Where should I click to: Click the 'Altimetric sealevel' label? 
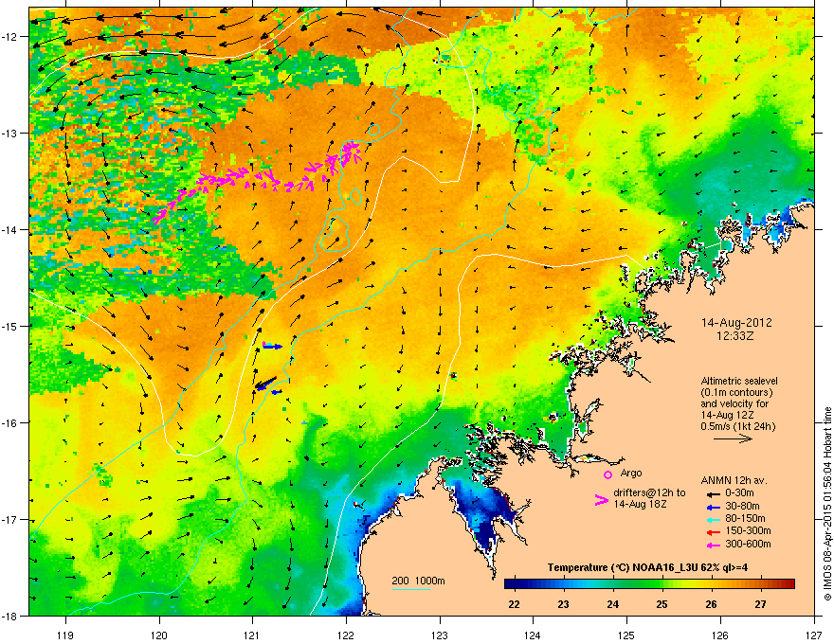click(739, 381)
